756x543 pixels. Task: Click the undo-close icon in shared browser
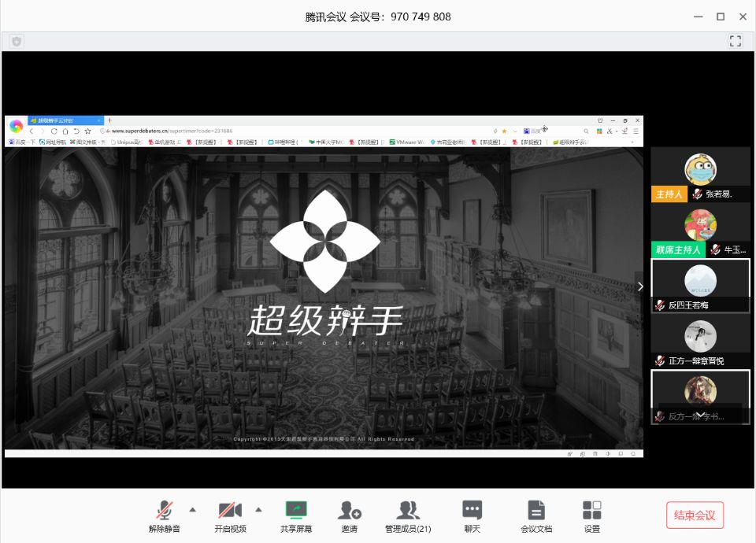(x=76, y=131)
